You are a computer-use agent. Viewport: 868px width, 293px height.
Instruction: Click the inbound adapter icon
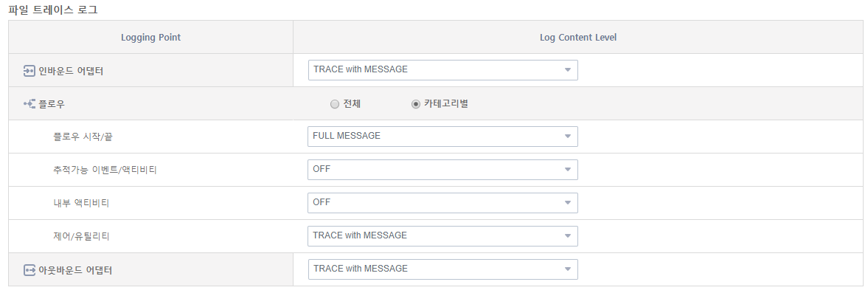pyautogui.click(x=29, y=71)
